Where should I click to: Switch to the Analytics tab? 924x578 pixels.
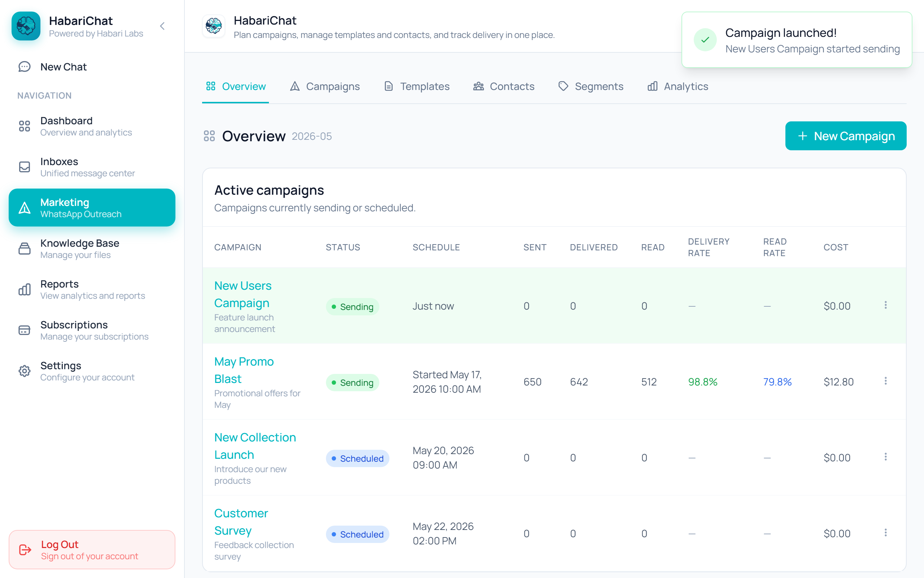tap(678, 86)
